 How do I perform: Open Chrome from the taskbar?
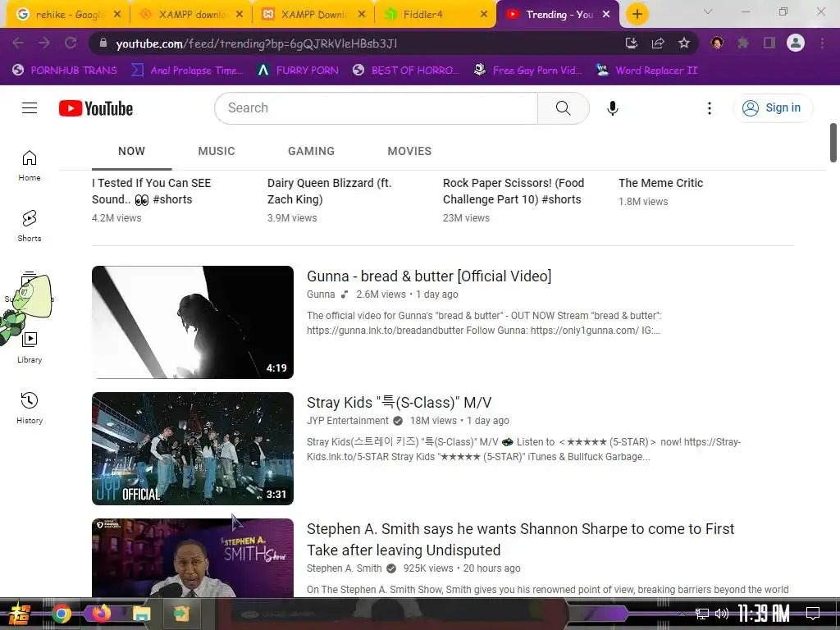62,614
